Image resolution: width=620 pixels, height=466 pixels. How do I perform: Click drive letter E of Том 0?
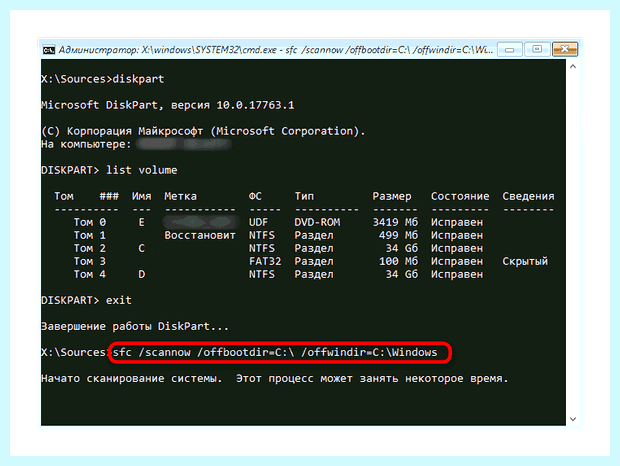[142, 222]
